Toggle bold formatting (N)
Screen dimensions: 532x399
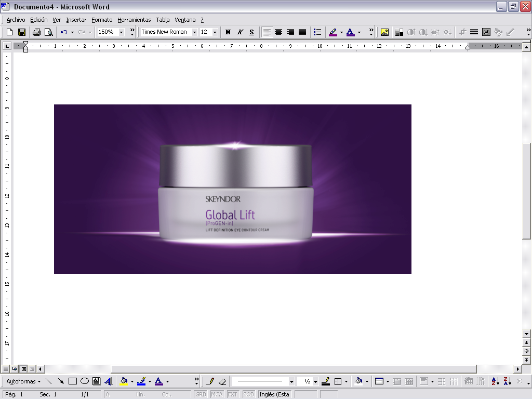tap(228, 32)
